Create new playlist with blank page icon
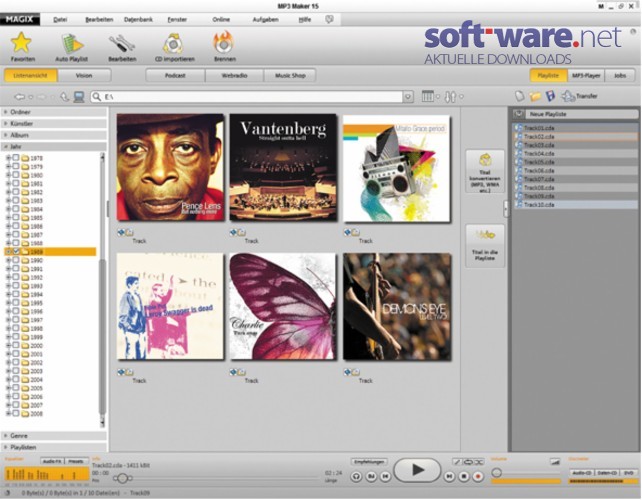This screenshot has width=642, height=500. click(519, 96)
